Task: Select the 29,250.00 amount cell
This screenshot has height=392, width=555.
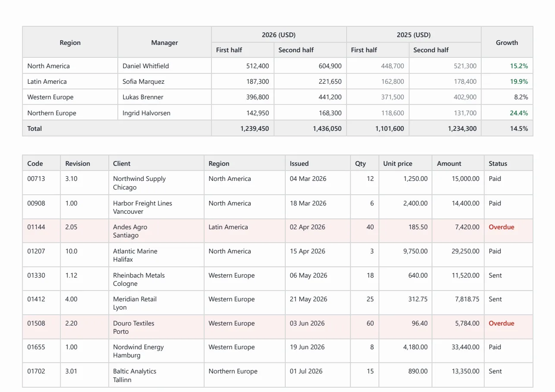Action: (458, 255)
